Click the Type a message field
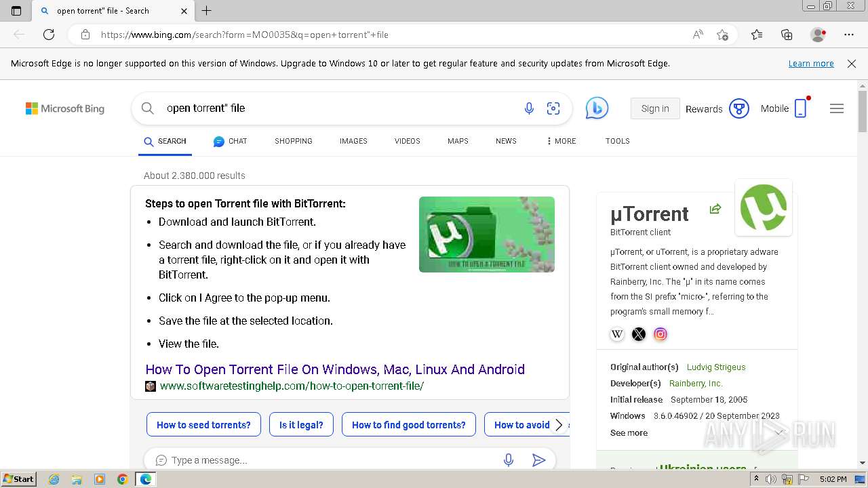This screenshot has width=868, height=488. pos(332,460)
